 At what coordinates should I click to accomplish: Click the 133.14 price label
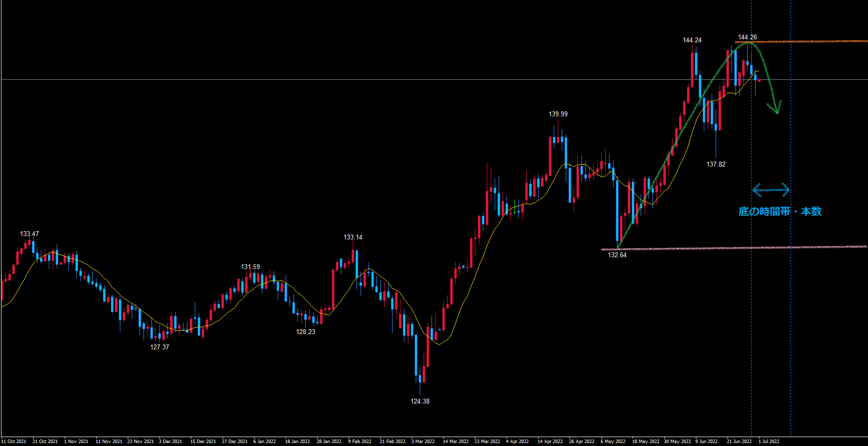coord(353,238)
